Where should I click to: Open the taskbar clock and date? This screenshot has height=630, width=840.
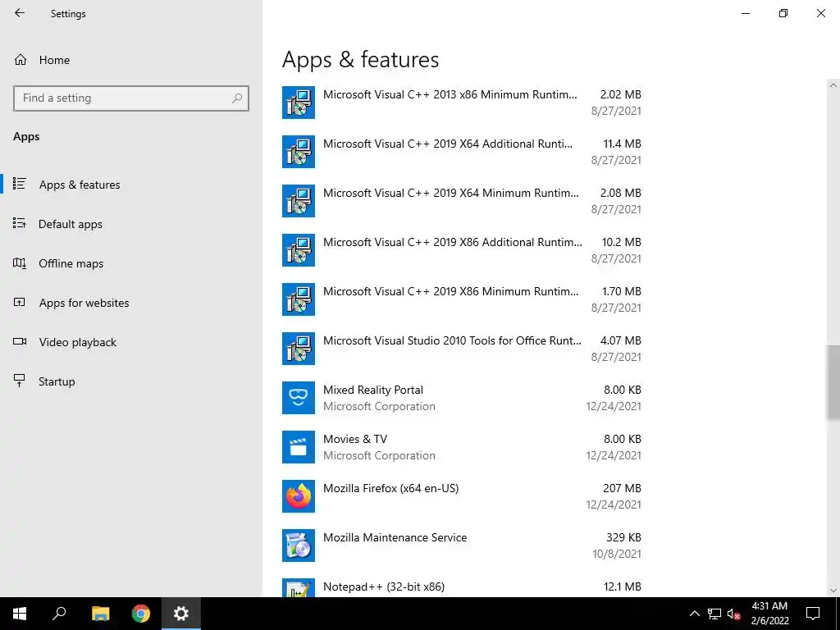point(769,614)
